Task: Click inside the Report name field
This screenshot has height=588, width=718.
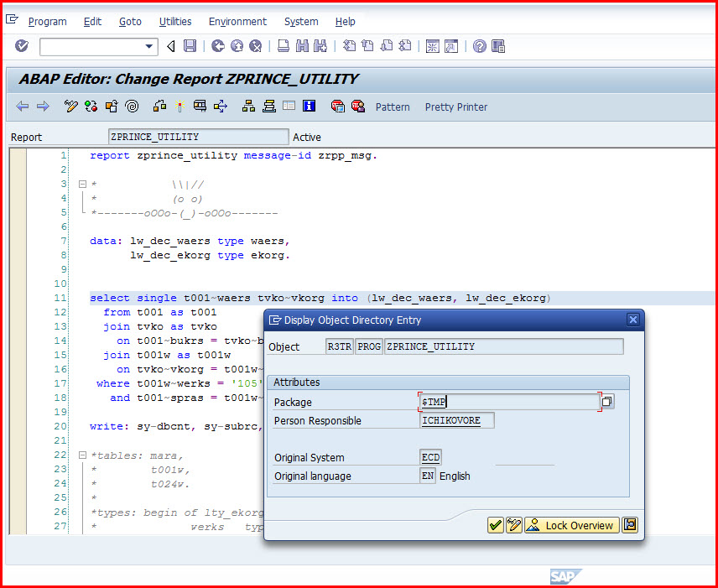Action: pyautogui.click(x=197, y=136)
